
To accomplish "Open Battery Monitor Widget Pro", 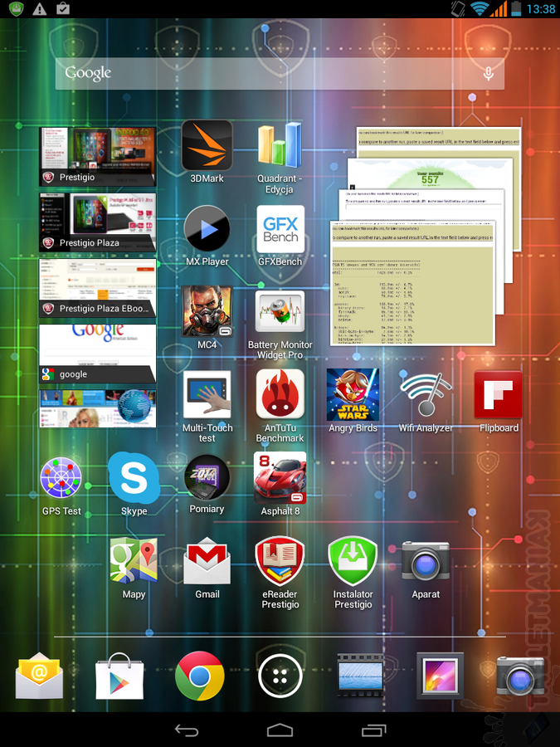I will point(280,324).
